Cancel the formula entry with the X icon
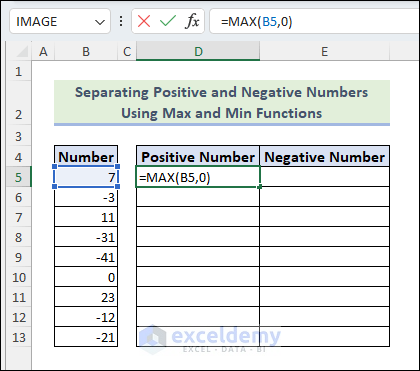This screenshot has height=371, width=420. tap(144, 22)
